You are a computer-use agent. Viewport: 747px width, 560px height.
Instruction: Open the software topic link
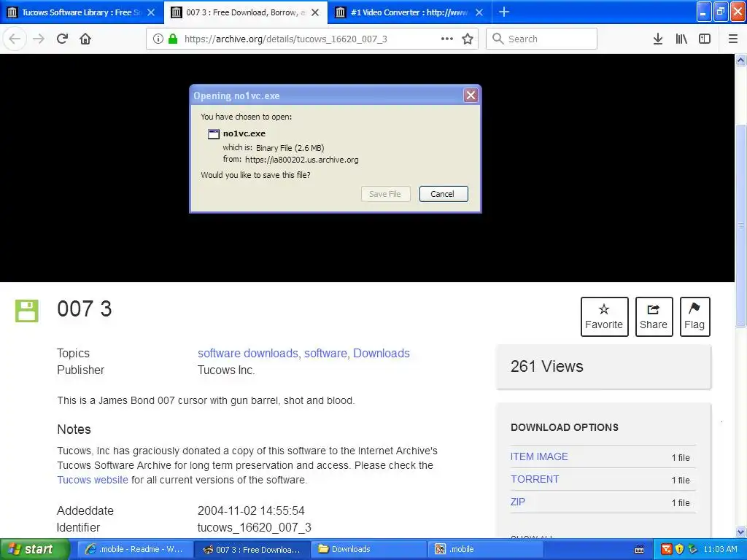[325, 354]
